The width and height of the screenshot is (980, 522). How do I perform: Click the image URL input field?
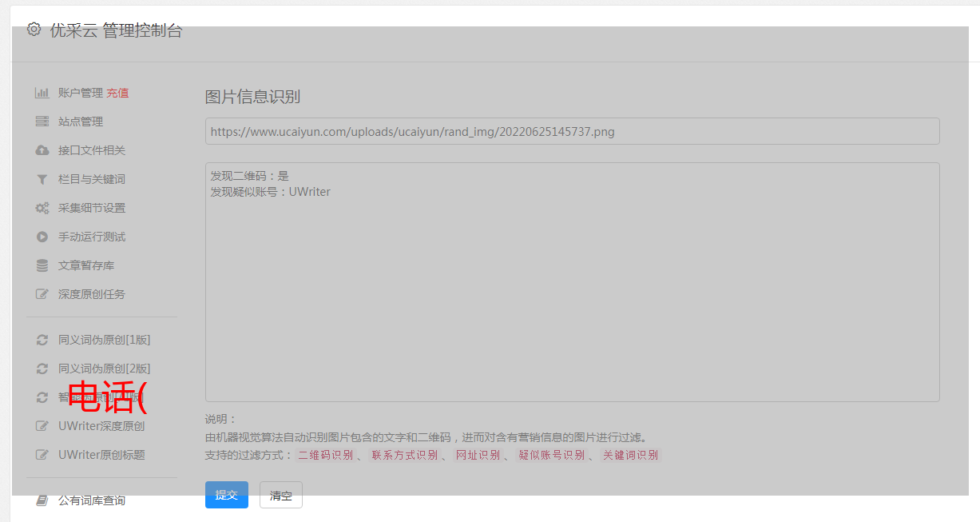pyautogui.click(x=572, y=131)
